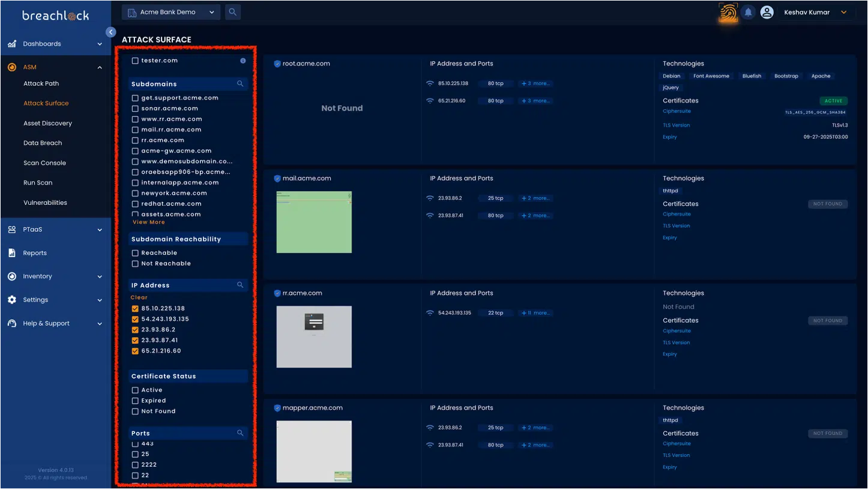Open the mail.acme.com screenshot thumbnail
This screenshot has width=868, height=489.
pos(314,222)
